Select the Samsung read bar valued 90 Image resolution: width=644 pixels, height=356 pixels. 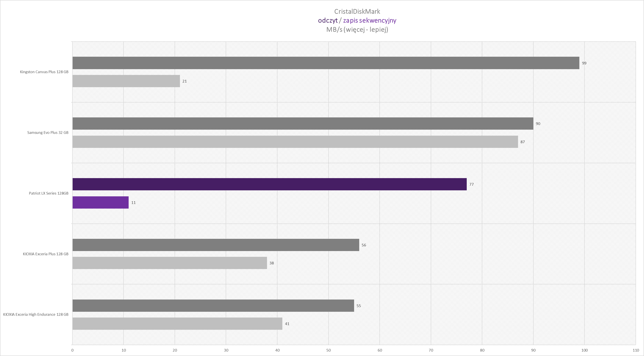[303, 124]
